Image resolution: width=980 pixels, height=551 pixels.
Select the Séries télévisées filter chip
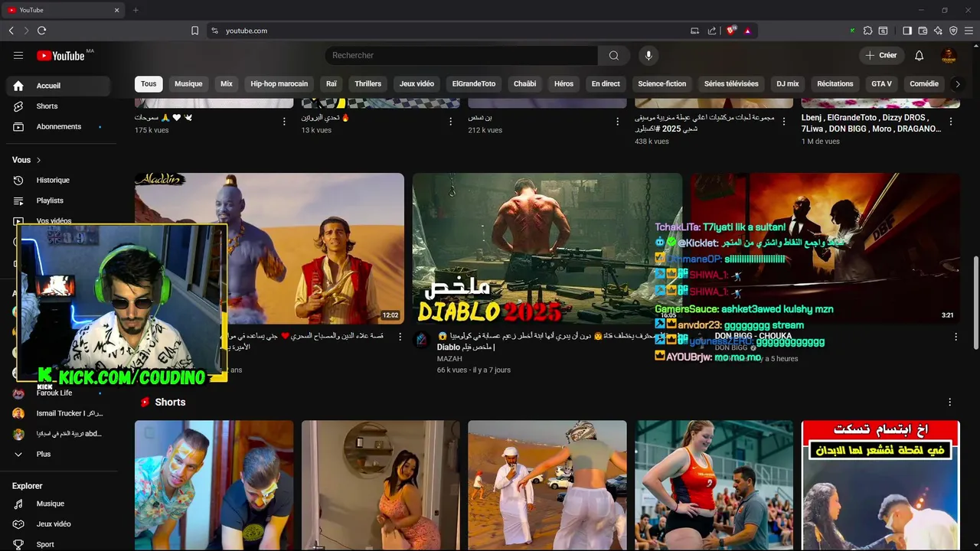pyautogui.click(x=731, y=84)
